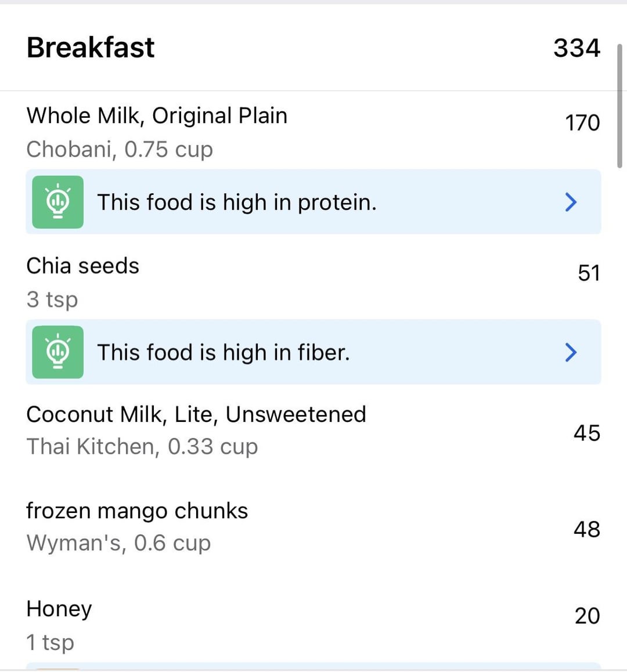Open the Chia seeds food entry
This screenshot has width=627, height=672.
click(83, 266)
